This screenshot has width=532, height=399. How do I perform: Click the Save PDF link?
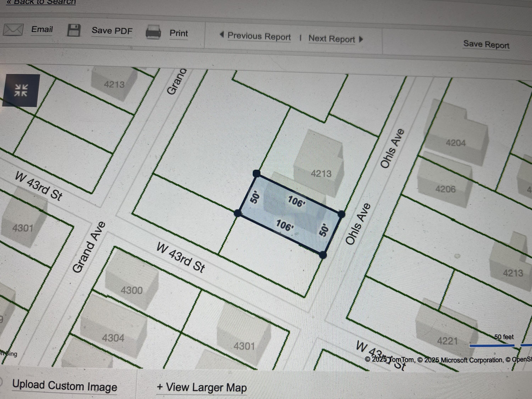pos(112,31)
